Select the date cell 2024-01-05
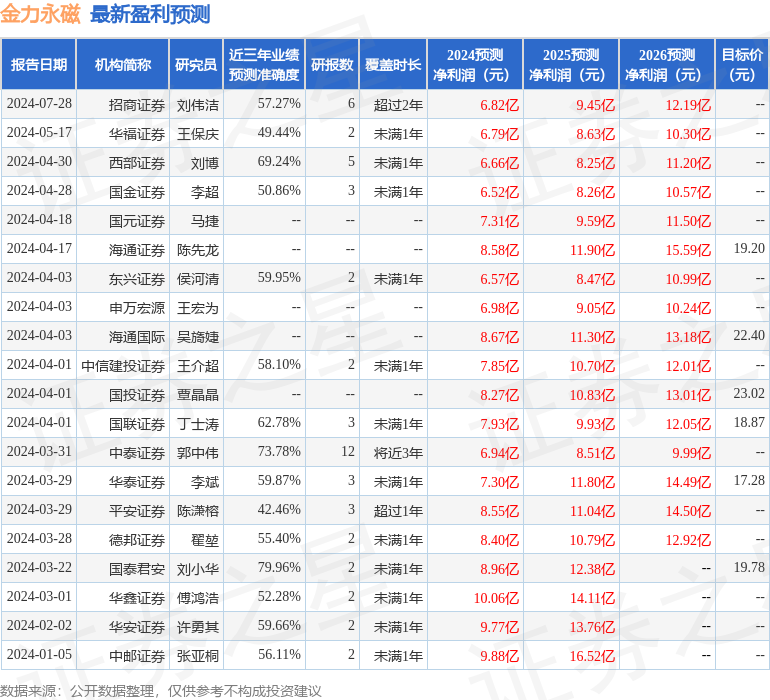This screenshot has height=700, width=770. (x=39, y=654)
